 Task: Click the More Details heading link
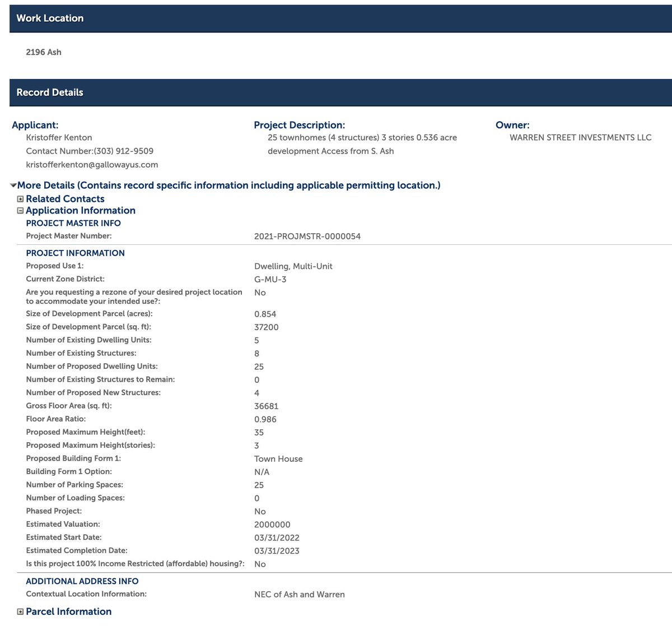point(228,186)
